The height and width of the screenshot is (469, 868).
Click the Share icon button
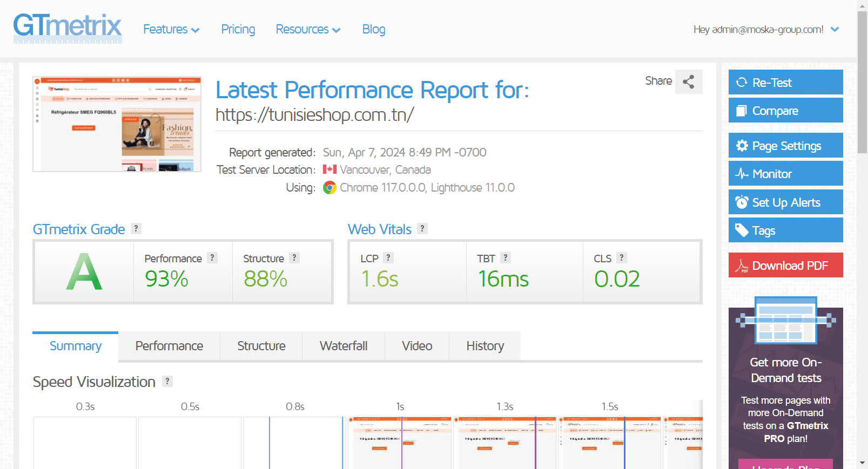coord(688,81)
